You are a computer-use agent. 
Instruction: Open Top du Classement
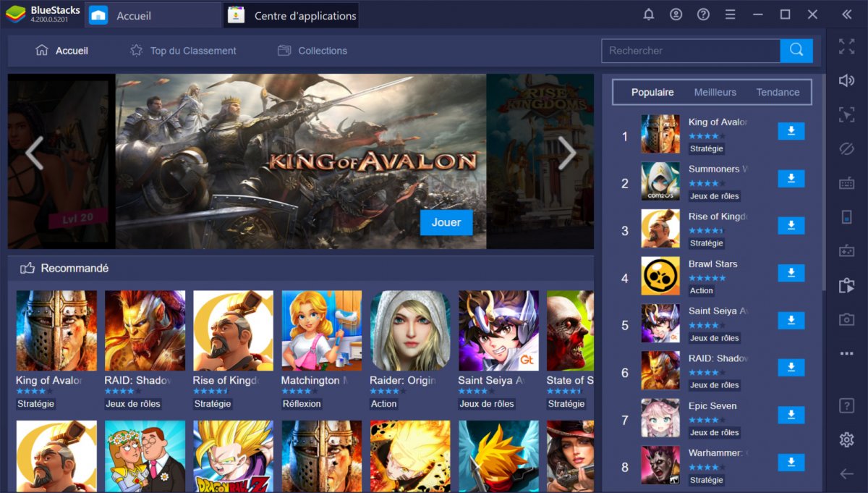coord(183,51)
